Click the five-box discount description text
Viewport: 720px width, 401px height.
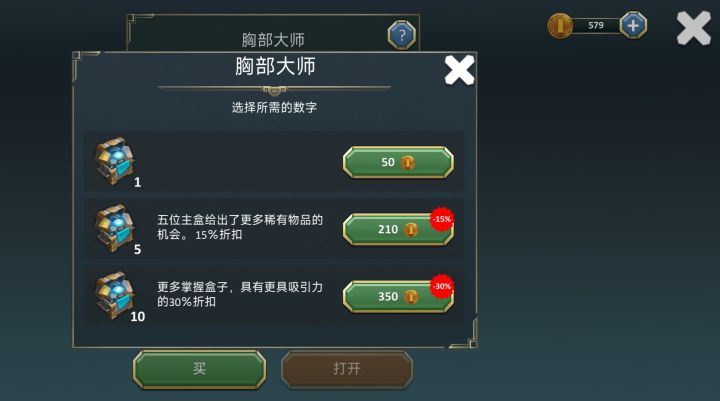tap(240, 227)
